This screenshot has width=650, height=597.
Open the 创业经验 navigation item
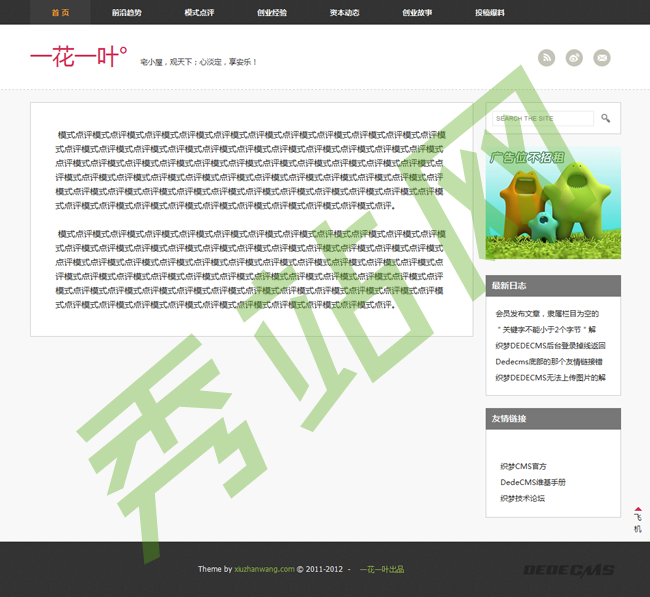click(272, 13)
